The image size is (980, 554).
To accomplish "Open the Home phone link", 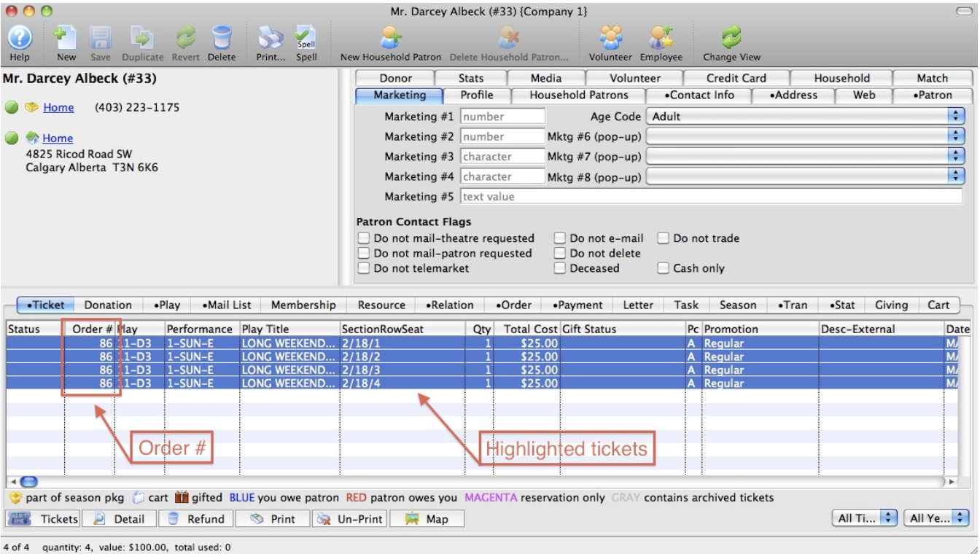I will pyautogui.click(x=58, y=108).
